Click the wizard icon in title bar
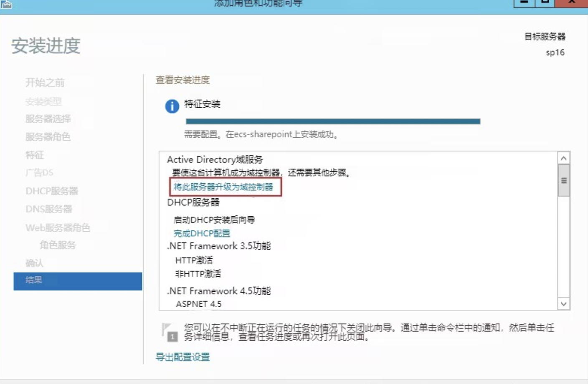Screen dimensions: 588x384 (x=7, y=4)
